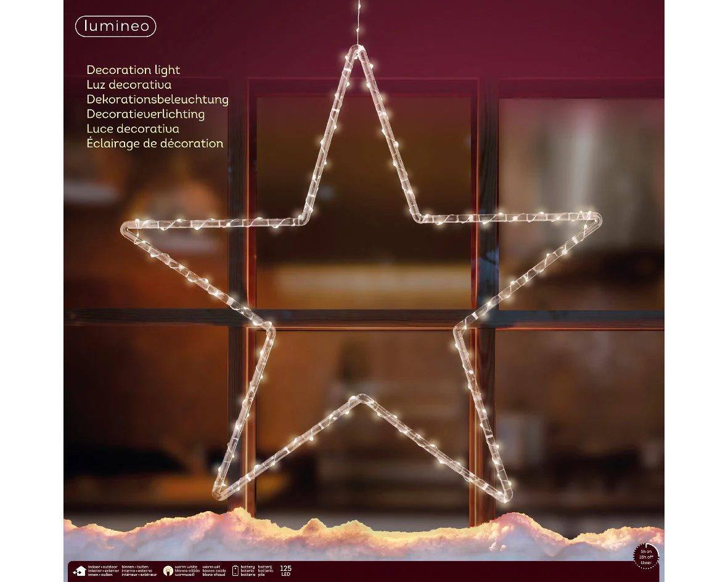Click the warm white bulb icon
728x582 pixels.
[x=168, y=571]
